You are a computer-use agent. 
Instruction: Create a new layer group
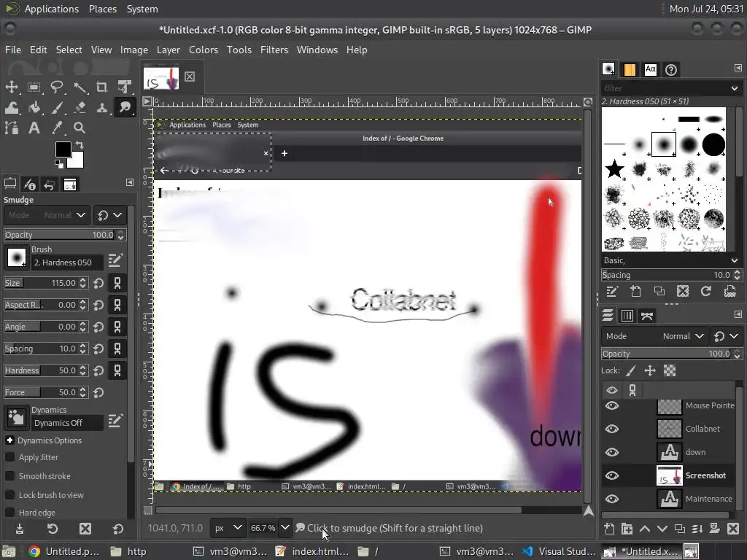coord(627,529)
